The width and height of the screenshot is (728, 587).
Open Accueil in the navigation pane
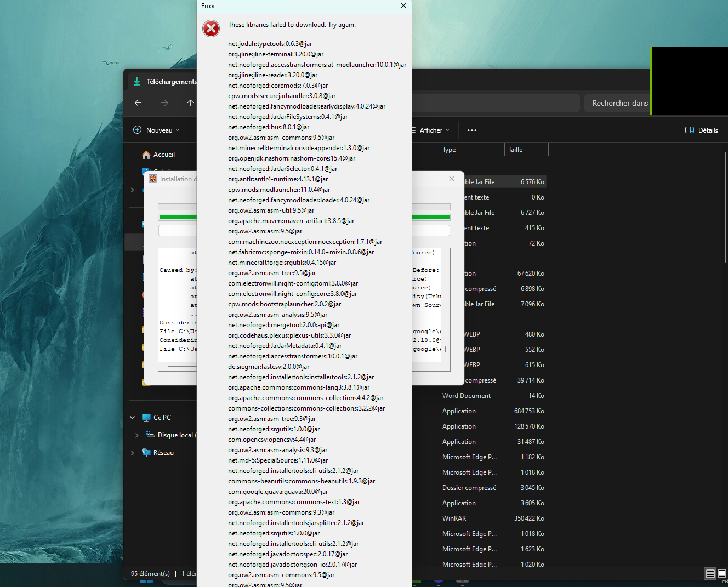(158, 155)
